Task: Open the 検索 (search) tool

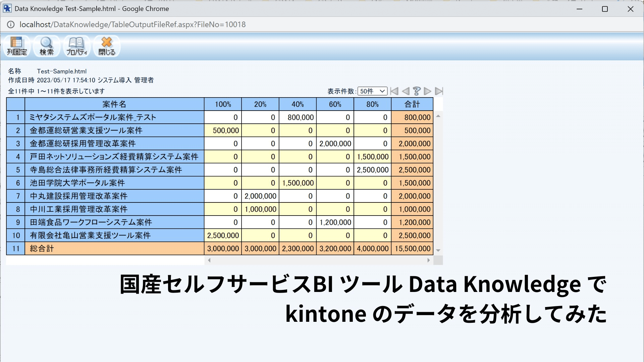Action: (x=46, y=46)
